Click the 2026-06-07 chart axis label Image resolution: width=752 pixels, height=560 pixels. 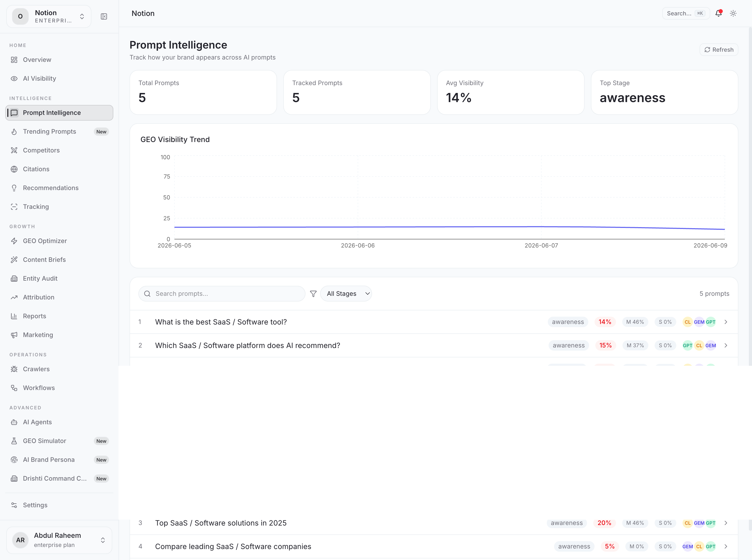click(x=541, y=245)
